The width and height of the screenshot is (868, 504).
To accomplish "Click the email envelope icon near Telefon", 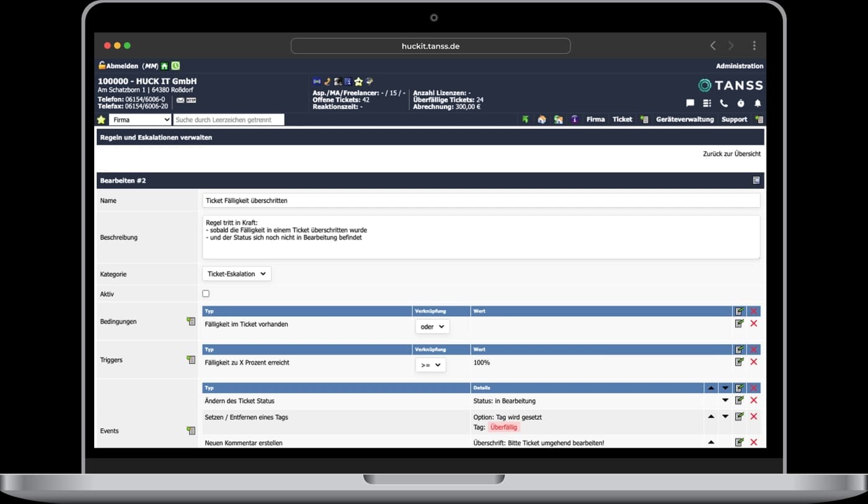I will click(x=180, y=100).
